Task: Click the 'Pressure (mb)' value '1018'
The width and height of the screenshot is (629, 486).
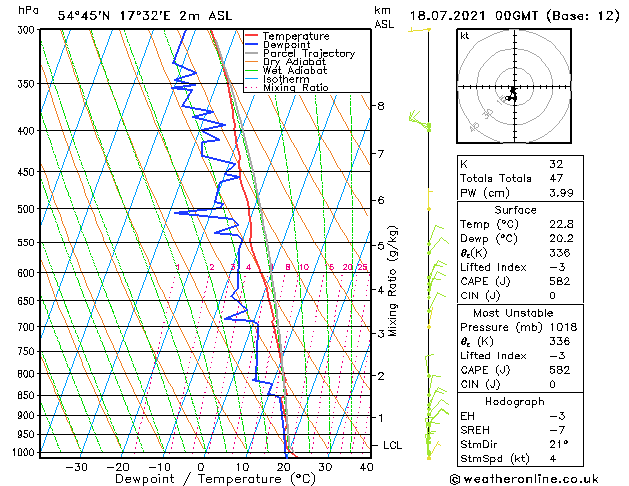Action: coord(563,327)
